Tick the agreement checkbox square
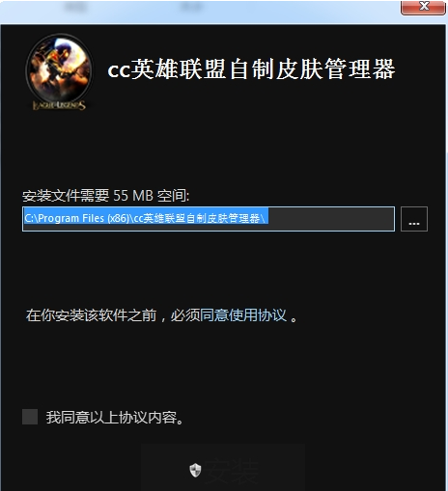The image size is (448, 491). pos(30,417)
